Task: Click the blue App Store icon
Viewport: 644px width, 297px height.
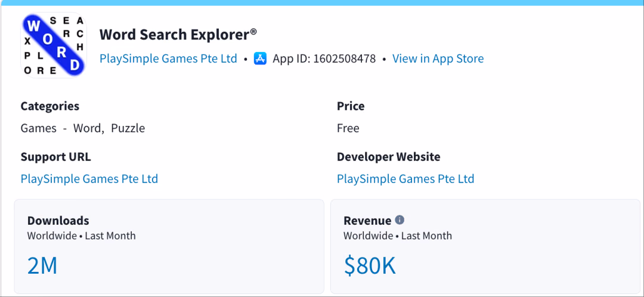Action: [261, 58]
